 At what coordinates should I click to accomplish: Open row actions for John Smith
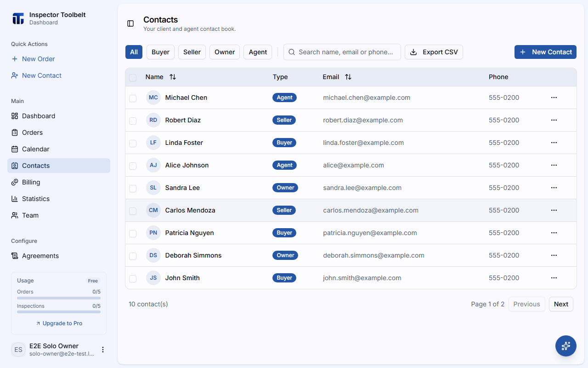[554, 278]
